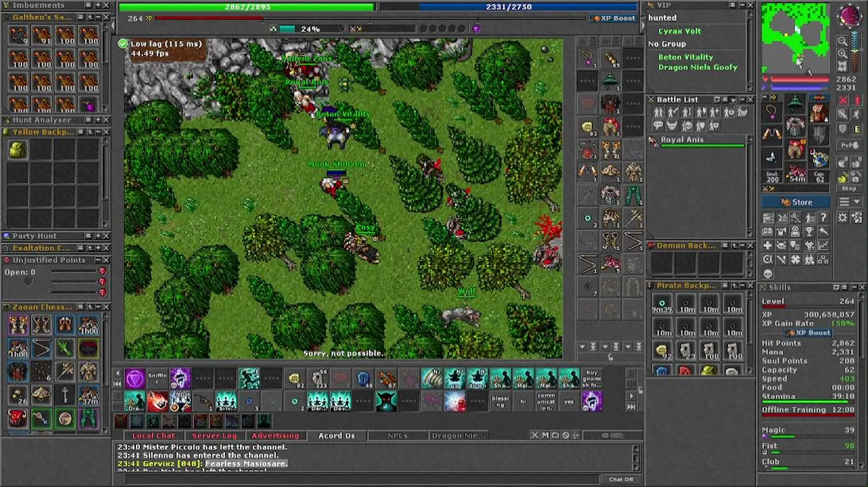The height and width of the screenshot is (487, 868).
Task: Collapse the Hunt Analyser panel
Action: pos(97,120)
